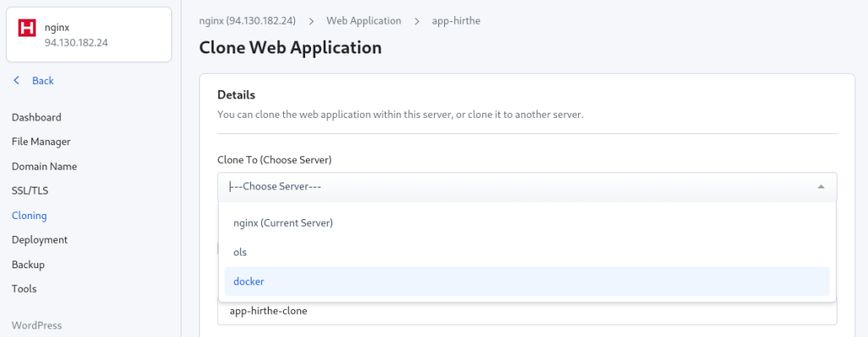Screen dimensions: 868x337
Task: Click the app-hirthe-clone name input field
Action: tap(527, 311)
